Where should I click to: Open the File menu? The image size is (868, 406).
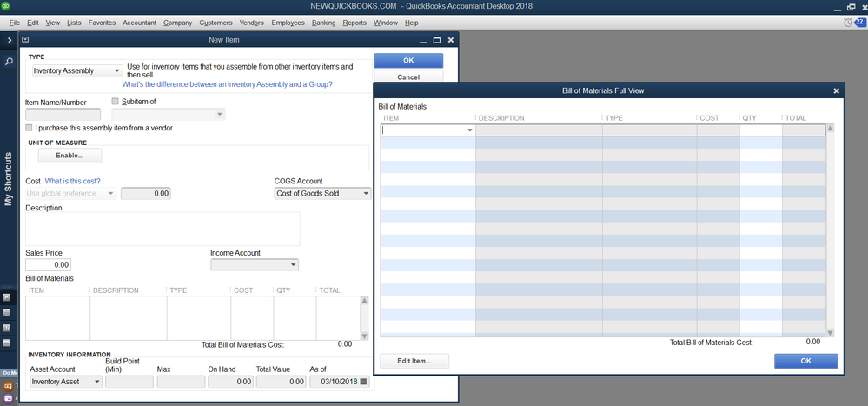point(15,23)
